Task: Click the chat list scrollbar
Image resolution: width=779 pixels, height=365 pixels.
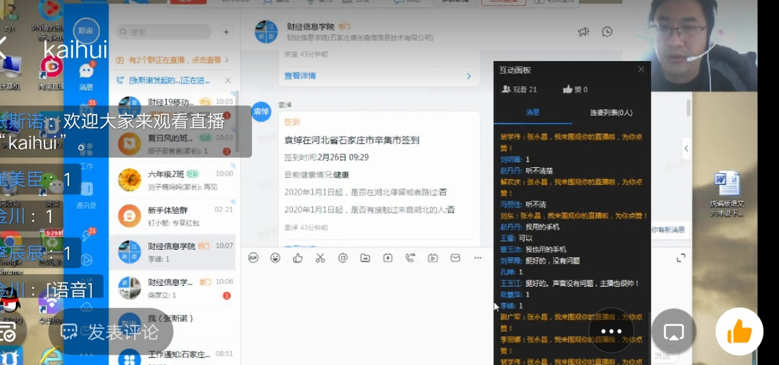Action: click(x=237, y=122)
